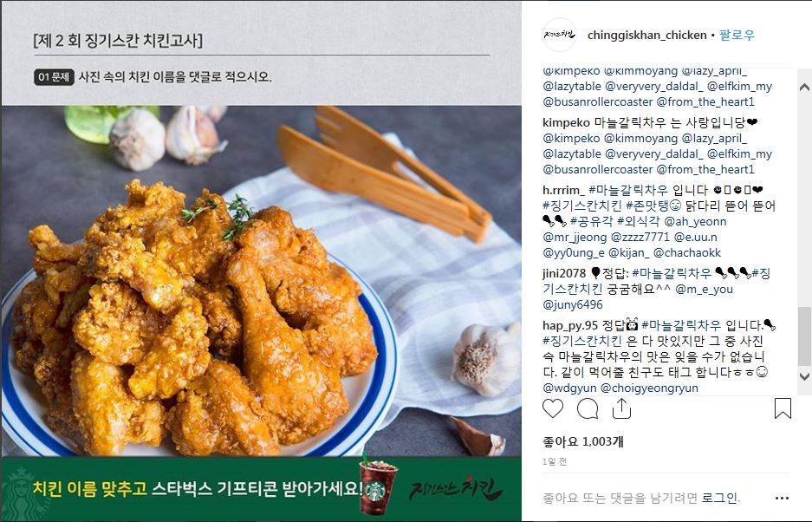This screenshot has width=812, height=522.
Task: Save the post with the bookmark icon
Action: [783, 408]
